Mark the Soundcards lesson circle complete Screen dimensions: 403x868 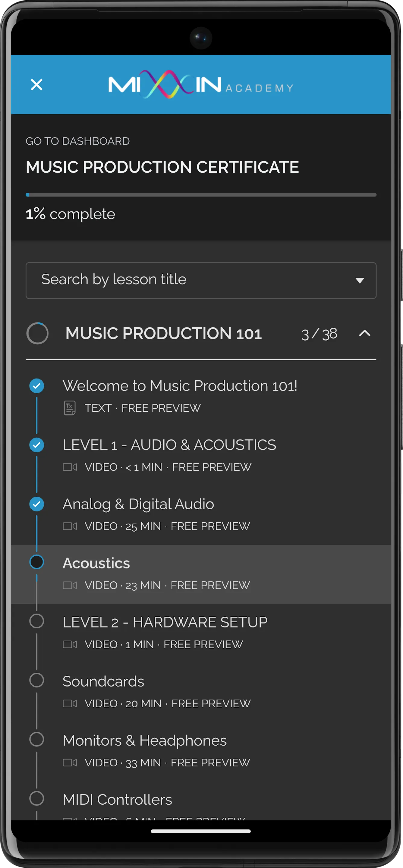(x=37, y=680)
